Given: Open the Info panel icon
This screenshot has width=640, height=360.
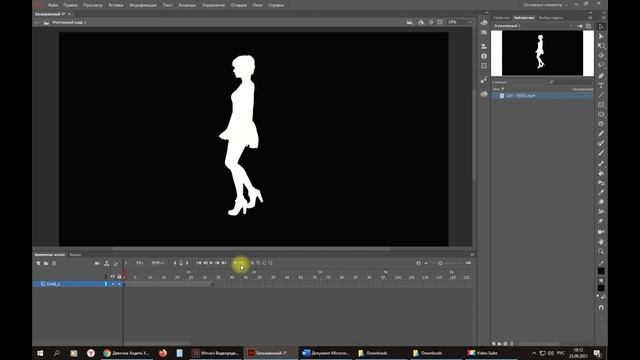Looking at the screenshot, I should click(x=484, y=56).
